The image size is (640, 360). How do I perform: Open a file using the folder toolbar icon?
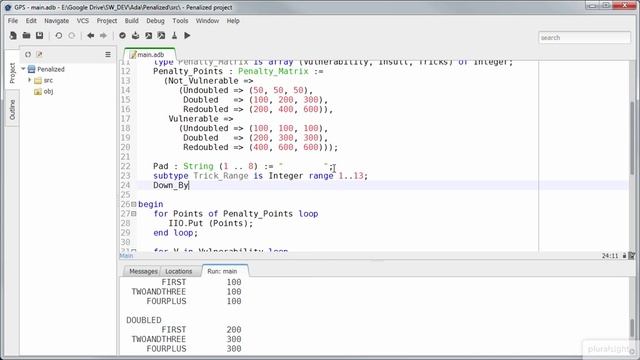coord(26,36)
